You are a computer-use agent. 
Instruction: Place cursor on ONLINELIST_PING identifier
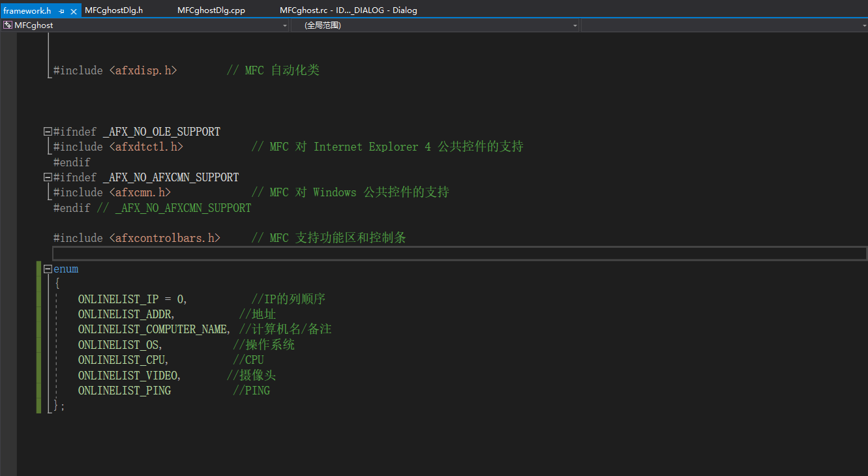(124, 391)
